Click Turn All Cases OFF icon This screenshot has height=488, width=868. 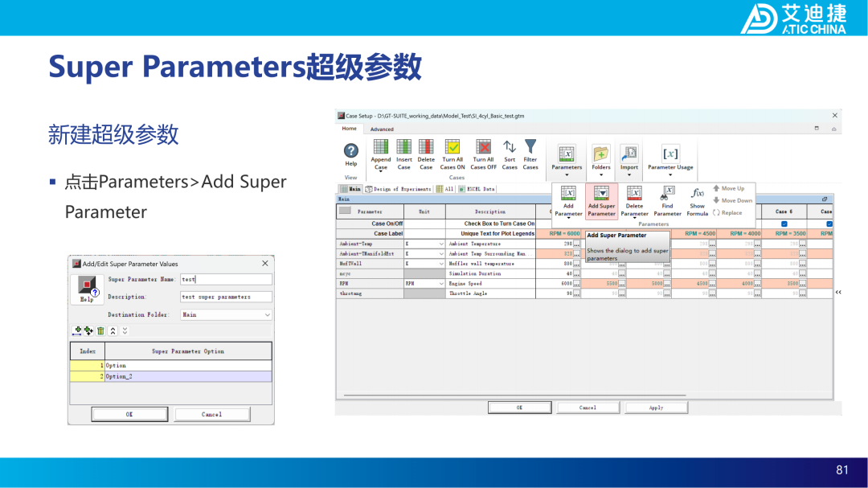(484, 147)
